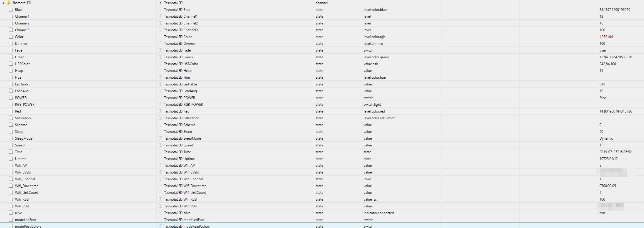Screen dimensions: 644x228
Task: Select the file icon next to Heap
Action: [11, 70]
